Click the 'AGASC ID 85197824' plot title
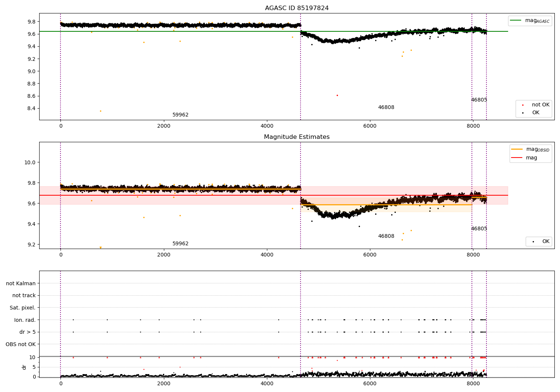This screenshot has width=560, height=392. point(297,8)
